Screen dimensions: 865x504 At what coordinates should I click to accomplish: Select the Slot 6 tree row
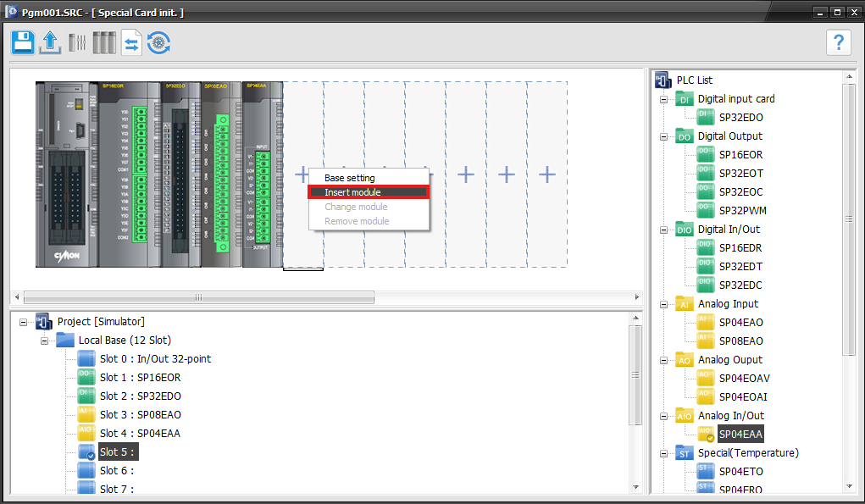116,470
